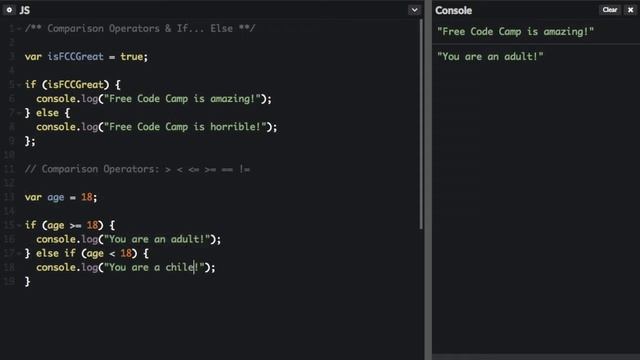640x360 pixels.
Task: Click the "if (age >= 18) {" line
Action: 70,225
